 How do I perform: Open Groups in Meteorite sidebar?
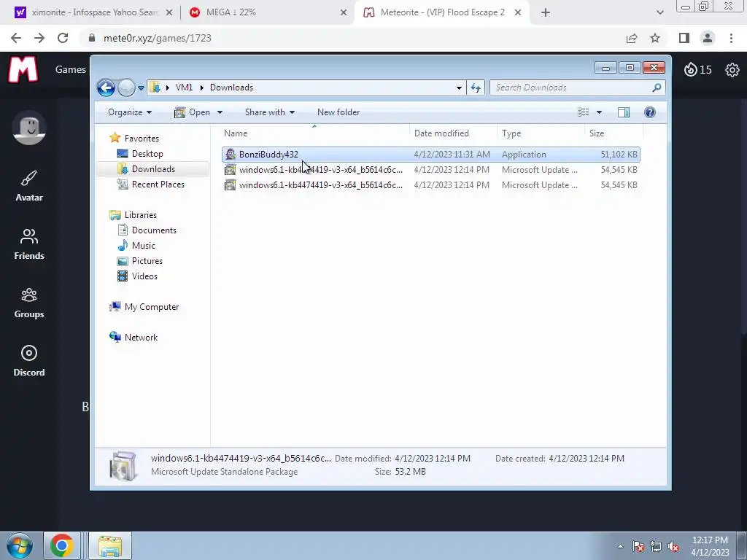pyautogui.click(x=29, y=303)
